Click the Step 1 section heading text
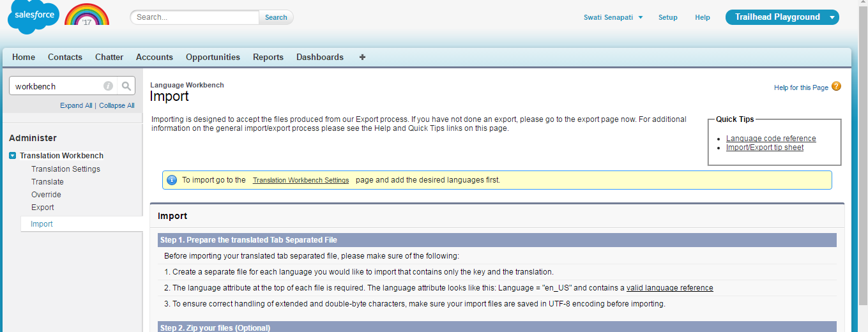Screen dimensions: 868x332 [x=248, y=240]
